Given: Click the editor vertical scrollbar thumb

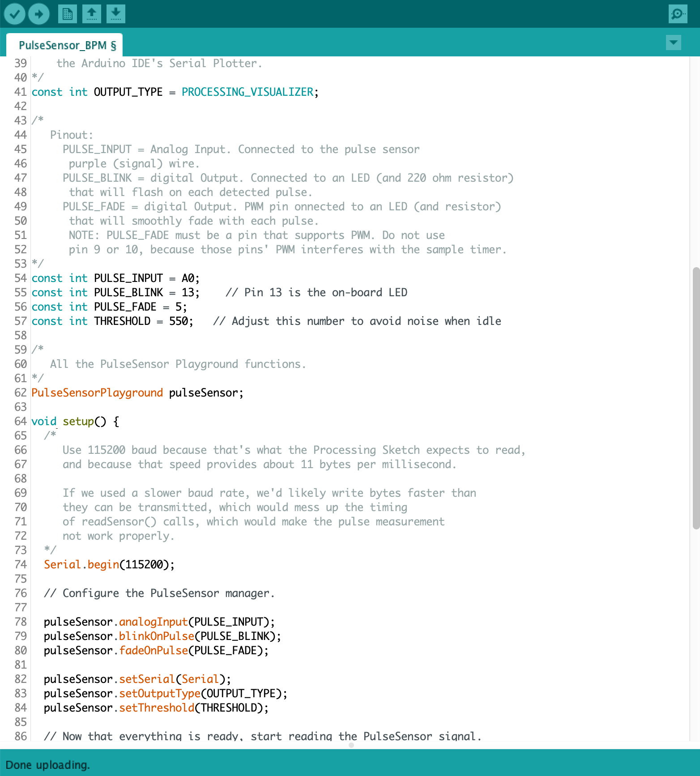Looking at the screenshot, I should point(696,398).
